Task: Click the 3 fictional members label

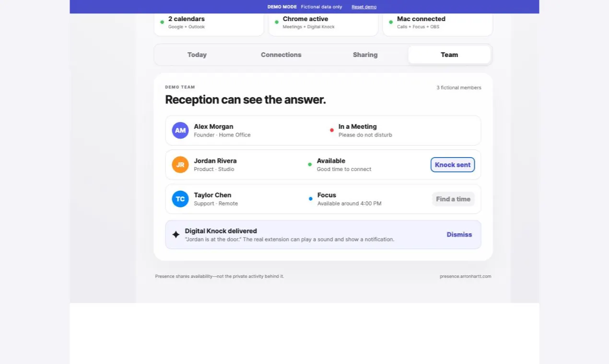Action: pos(459,88)
